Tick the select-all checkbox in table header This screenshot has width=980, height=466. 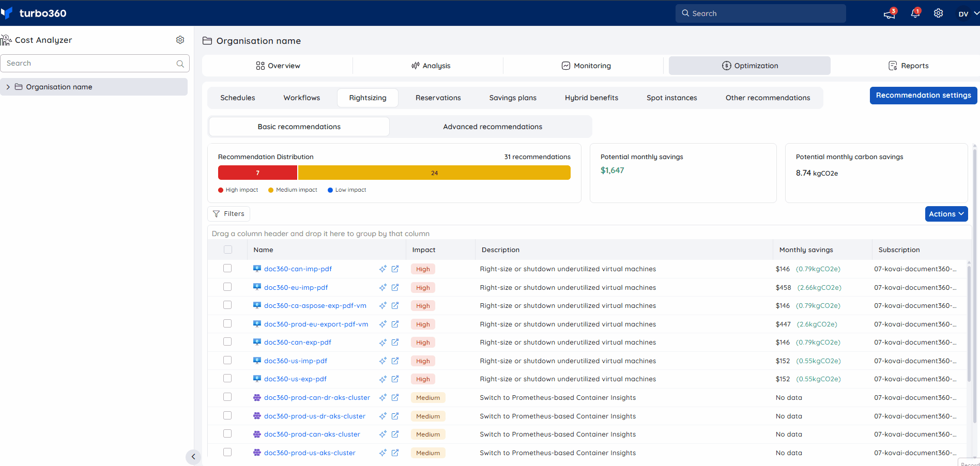click(x=228, y=250)
